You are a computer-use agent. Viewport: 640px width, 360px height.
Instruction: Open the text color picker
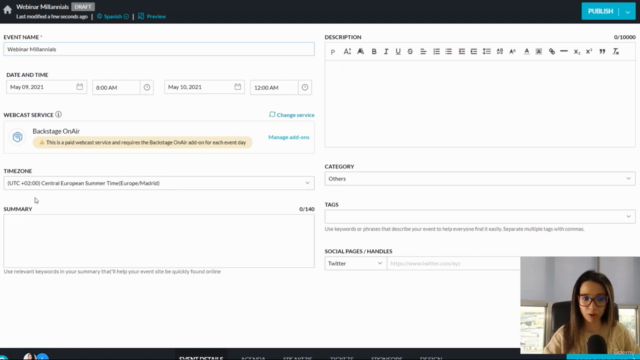point(527,51)
